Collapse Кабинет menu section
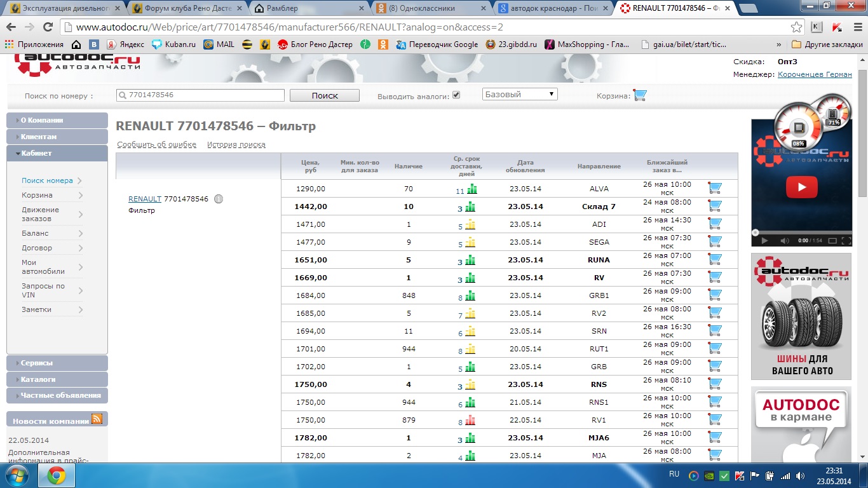Image resolution: width=868 pixels, height=488 pixels. click(57, 153)
